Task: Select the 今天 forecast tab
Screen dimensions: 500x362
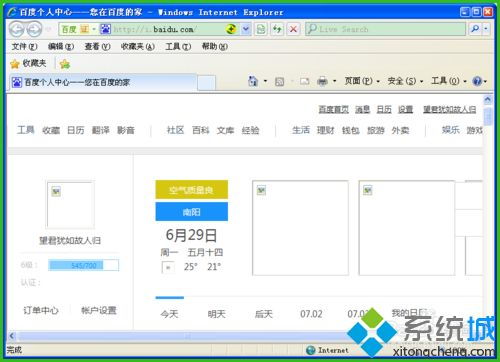Action: click(x=169, y=314)
